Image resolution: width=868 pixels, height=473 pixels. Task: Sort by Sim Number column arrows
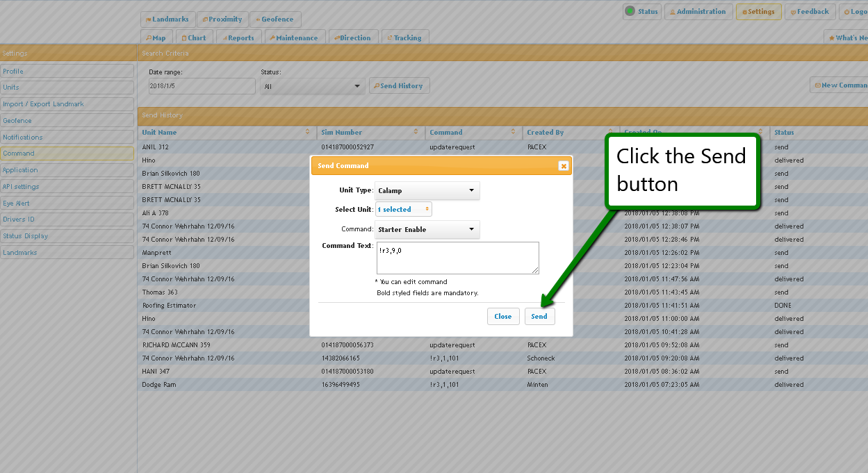coord(416,132)
